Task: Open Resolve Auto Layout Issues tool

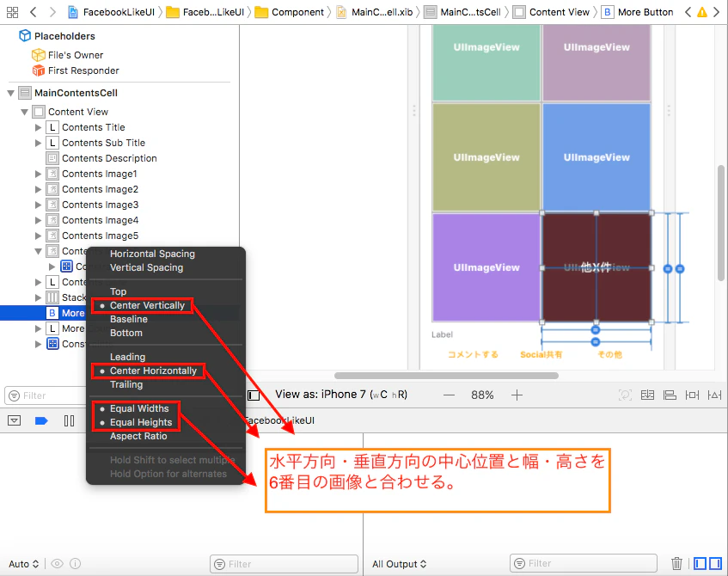Action: [714, 395]
